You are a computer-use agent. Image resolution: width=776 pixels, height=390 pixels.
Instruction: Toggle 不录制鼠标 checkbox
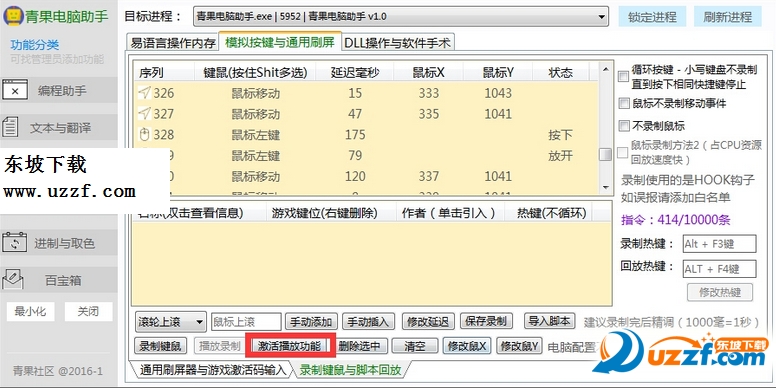[624, 126]
